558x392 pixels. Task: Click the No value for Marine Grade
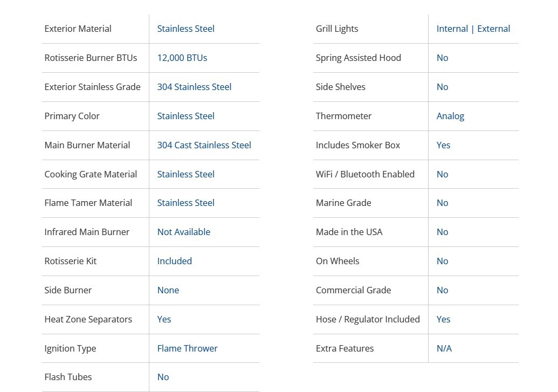(x=442, y=203)
